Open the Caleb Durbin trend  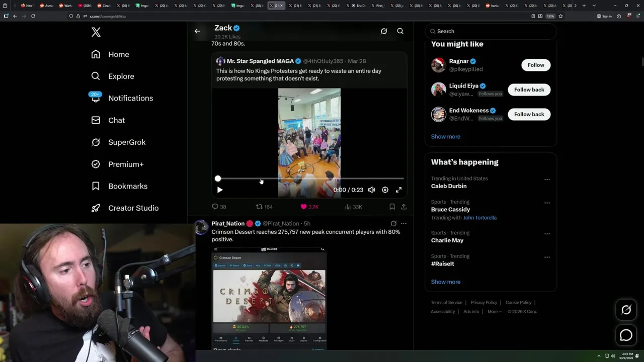click(x=449, y=186)
